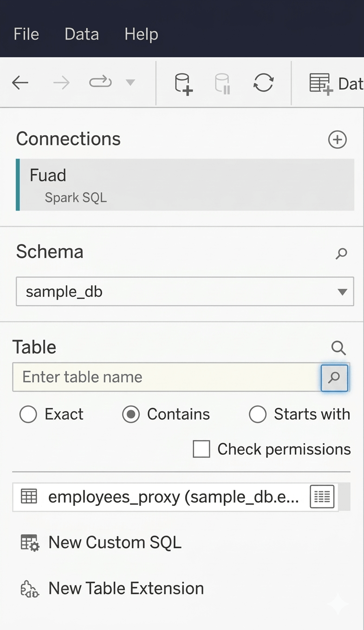Image resolution: width=364 pixels, height=630 pixels.
Task: Open the Help menu
Action: pyautogui.click(x=141, y=34)
